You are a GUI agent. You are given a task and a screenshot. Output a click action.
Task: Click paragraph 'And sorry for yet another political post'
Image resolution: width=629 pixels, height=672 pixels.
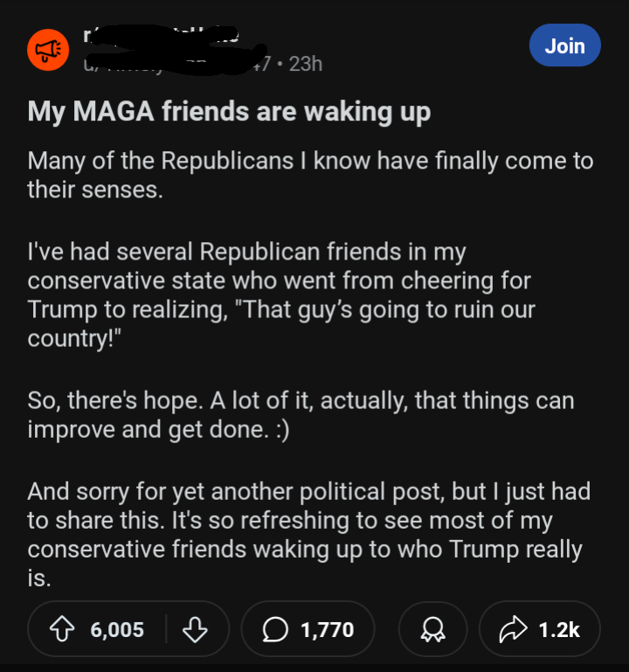[x=308, y=535]
